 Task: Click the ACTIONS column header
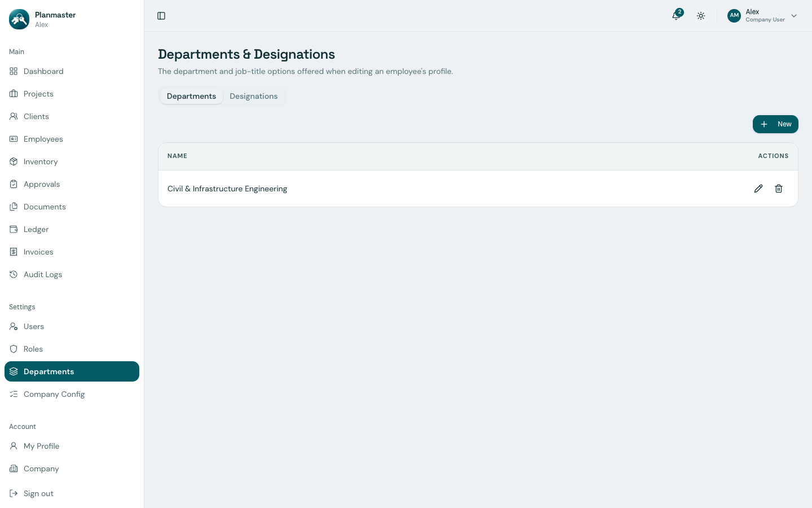click(773, 156)
